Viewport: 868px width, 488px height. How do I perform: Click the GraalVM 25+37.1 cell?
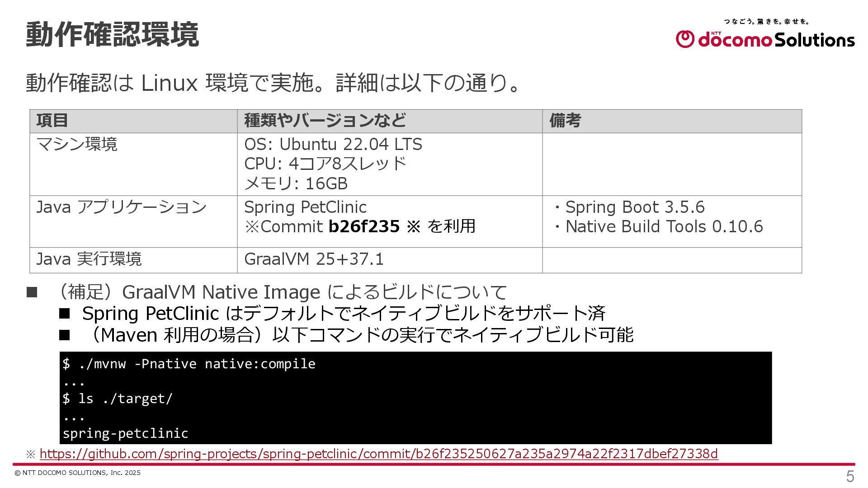tap(314, 259)
